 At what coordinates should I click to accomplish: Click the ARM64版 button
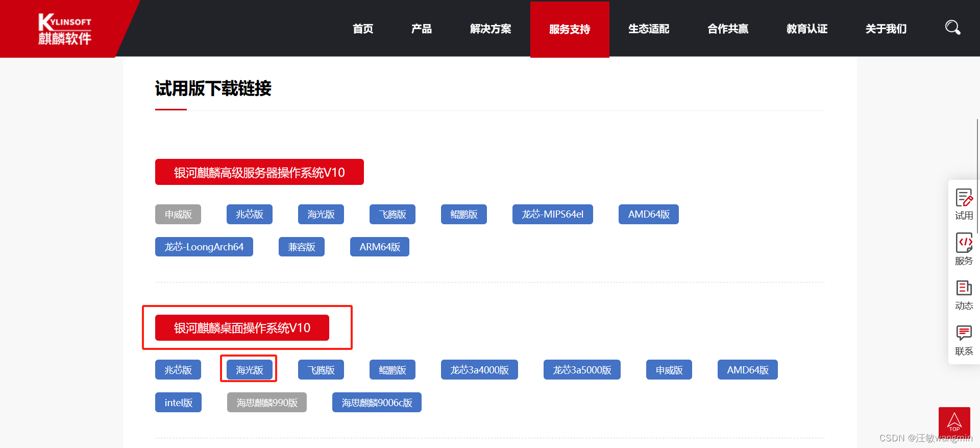click(x=380, y=247)
